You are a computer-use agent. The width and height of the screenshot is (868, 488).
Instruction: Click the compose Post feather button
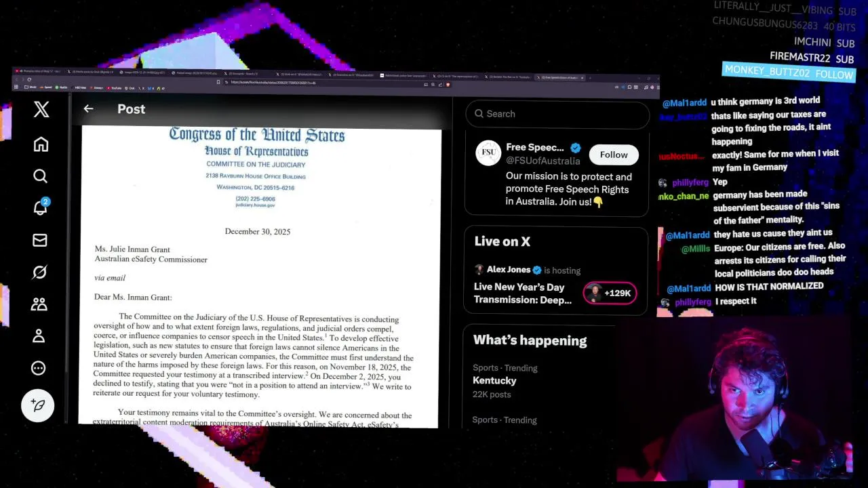[38, 405]
